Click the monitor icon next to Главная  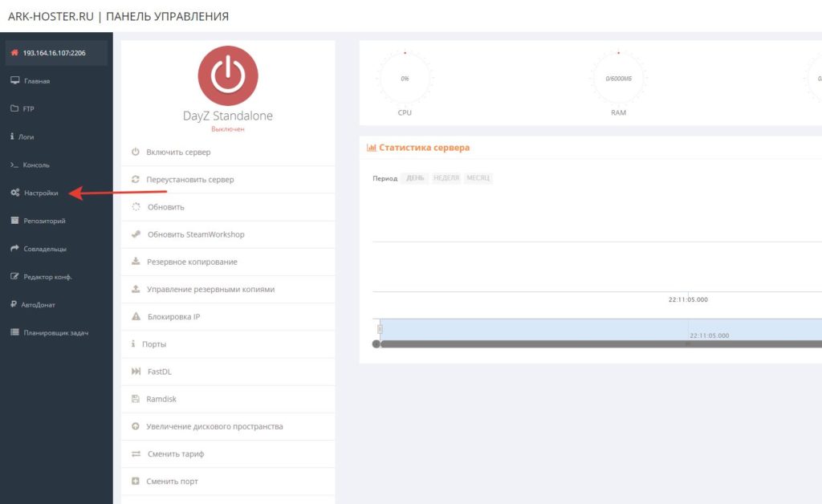[14, 81]
